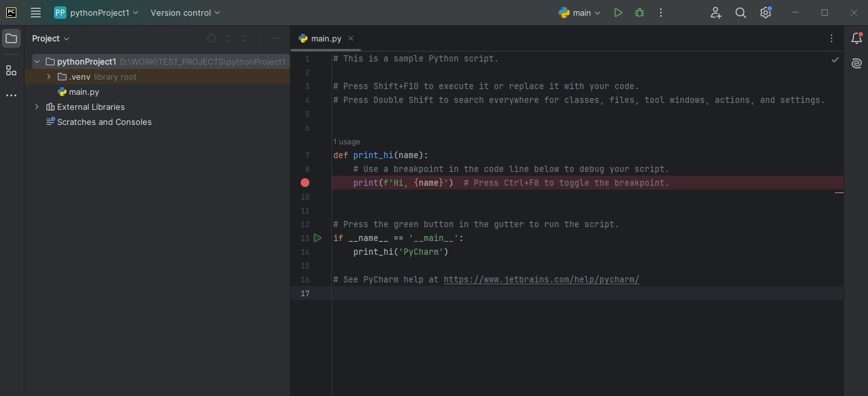
Task: Expand the .venv folder in project tree
Action: pos(49,77)
